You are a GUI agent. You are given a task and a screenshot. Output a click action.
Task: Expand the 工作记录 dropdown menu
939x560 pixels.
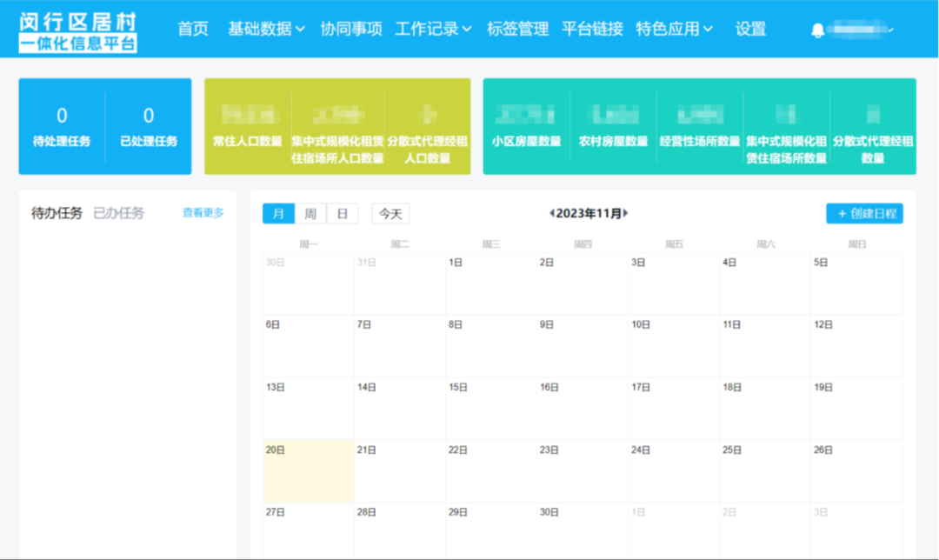pyautogui.click(x=432, y=28)
